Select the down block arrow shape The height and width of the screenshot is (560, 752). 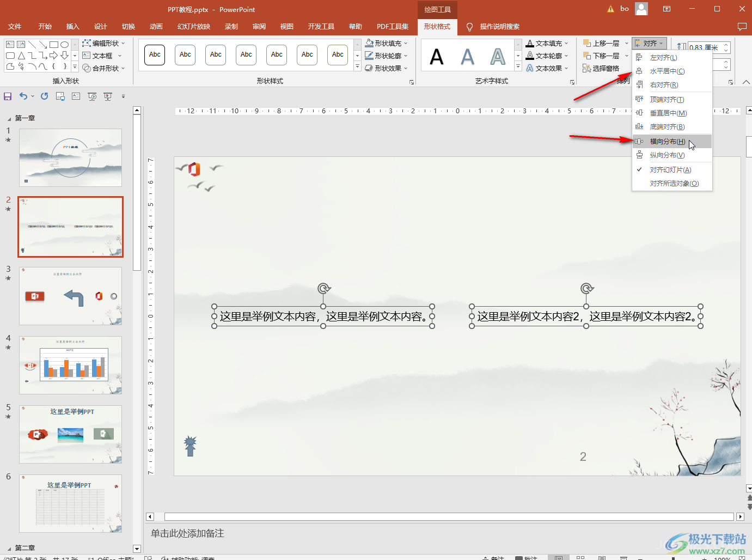65,56
